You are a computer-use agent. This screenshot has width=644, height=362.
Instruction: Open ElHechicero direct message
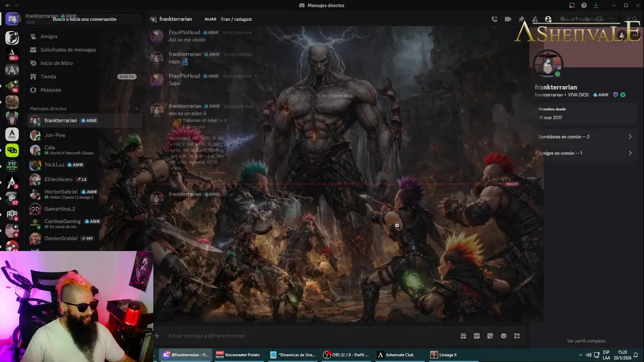[85, 179]
